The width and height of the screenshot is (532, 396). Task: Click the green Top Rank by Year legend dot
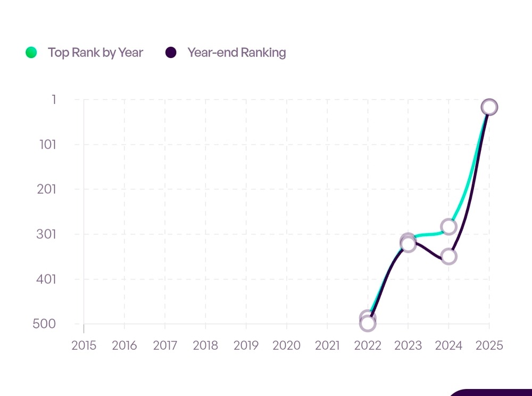coord(31,52)
